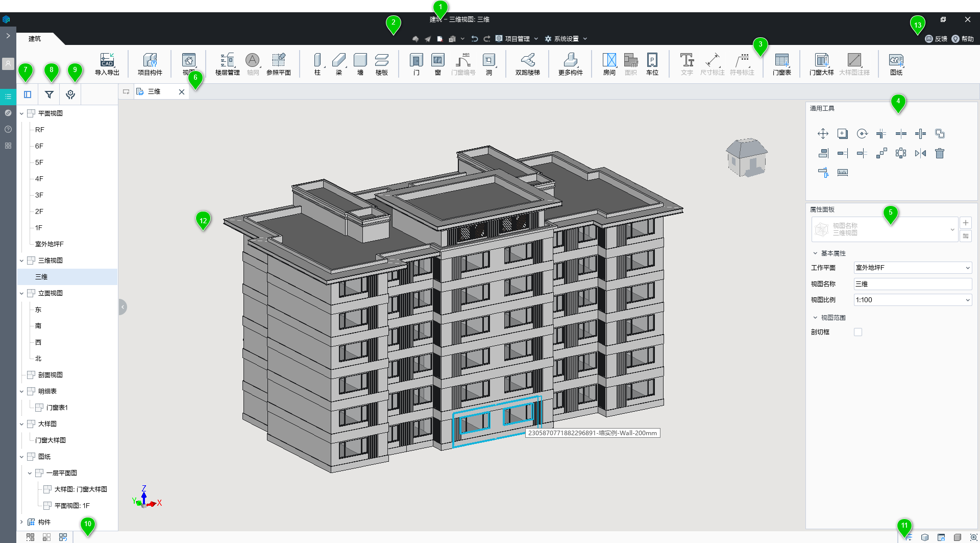Image resolution: width=980 pixels, height=543 pixels.
Task: Select the 柱 column tool
Action: click(x=317, y=64)
